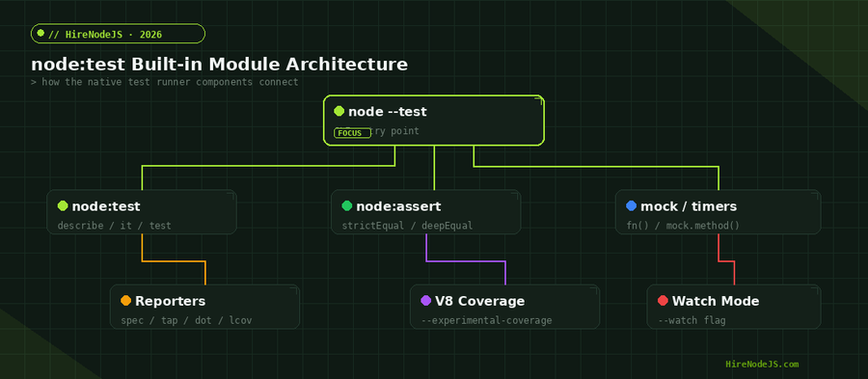Click the main heading node:test Built-in Module Architecture

pyautogui.click(x=219, y=65)
